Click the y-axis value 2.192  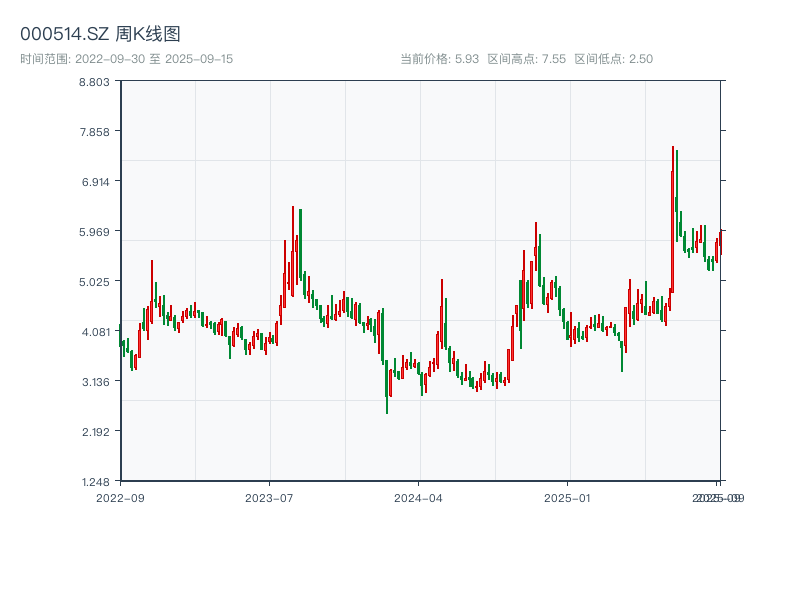95,432
